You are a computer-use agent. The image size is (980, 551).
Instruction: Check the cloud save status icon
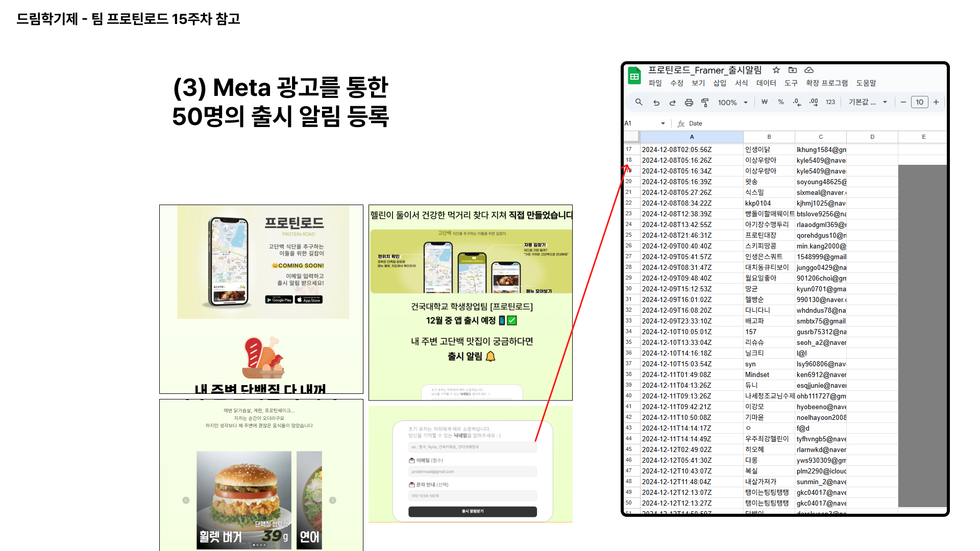pos(809,70)
